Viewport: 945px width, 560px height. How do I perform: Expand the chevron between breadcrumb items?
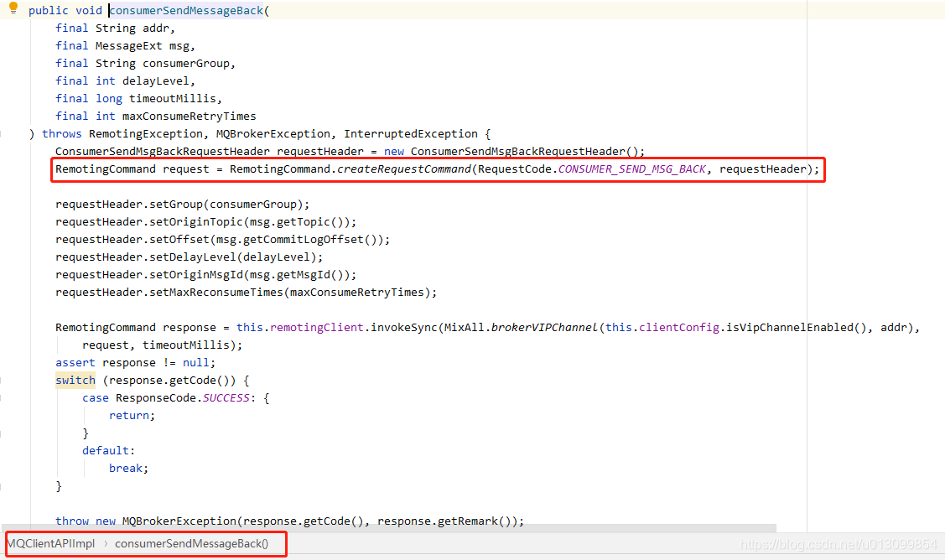(x=106, y=544)
